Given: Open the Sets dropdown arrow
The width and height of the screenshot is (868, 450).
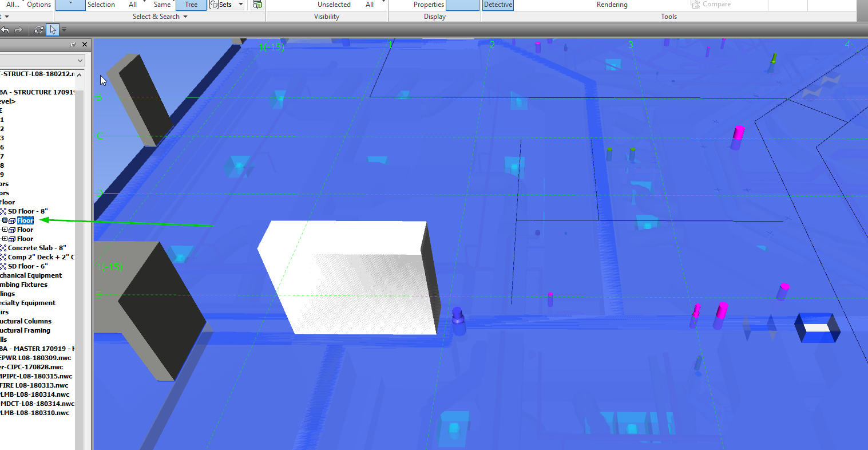Looking at the screenshot, I should [240, 5].
